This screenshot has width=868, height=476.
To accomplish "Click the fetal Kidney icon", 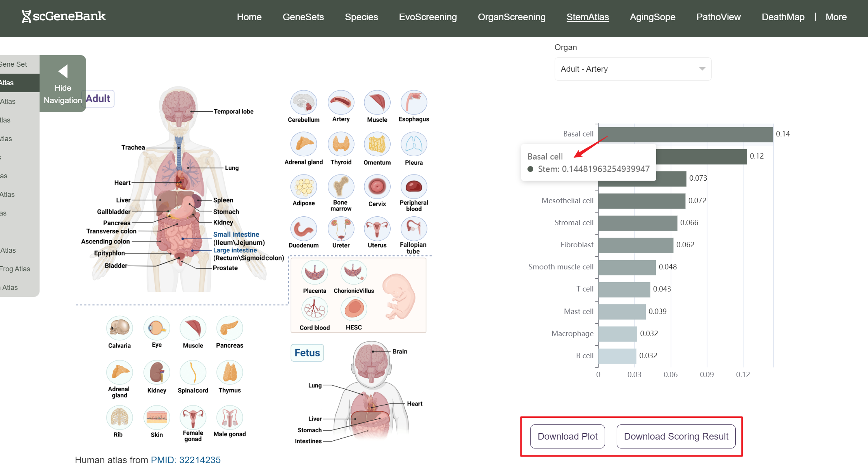I will [x=157, y=373].
